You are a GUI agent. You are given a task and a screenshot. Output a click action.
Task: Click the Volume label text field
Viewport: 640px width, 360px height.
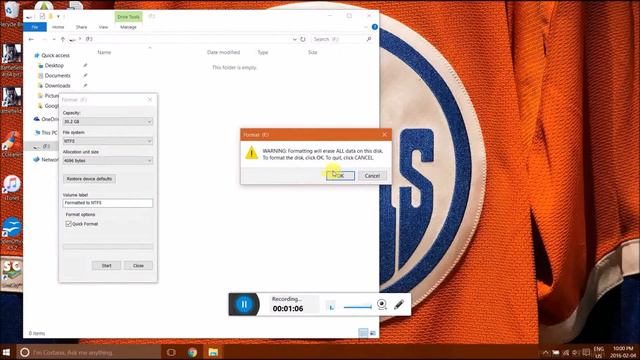tap(108, 203)
